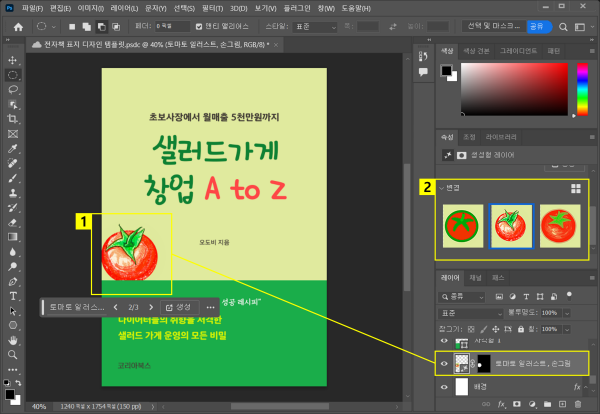Image resolution: width=600 pixels, height=414 pixels.
Task: Collapse the 변경 variations section
Action: click(441, 187)
